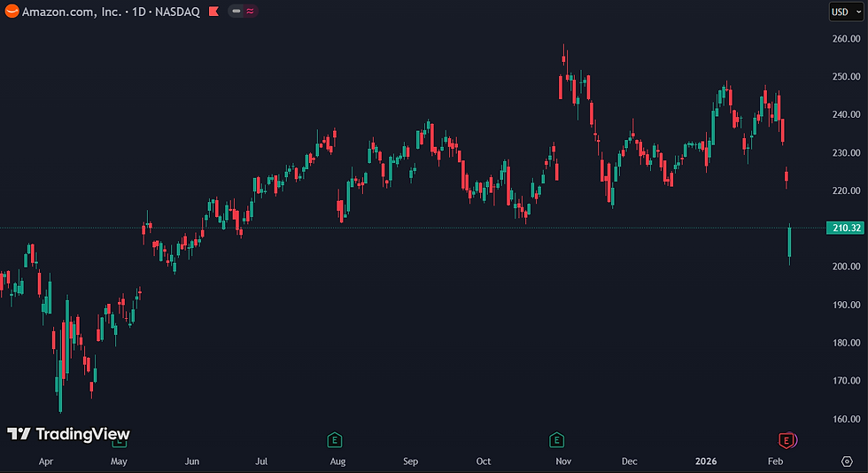Click the 230.00 price axis label
The image size is (868, 473).
point(846,153)
